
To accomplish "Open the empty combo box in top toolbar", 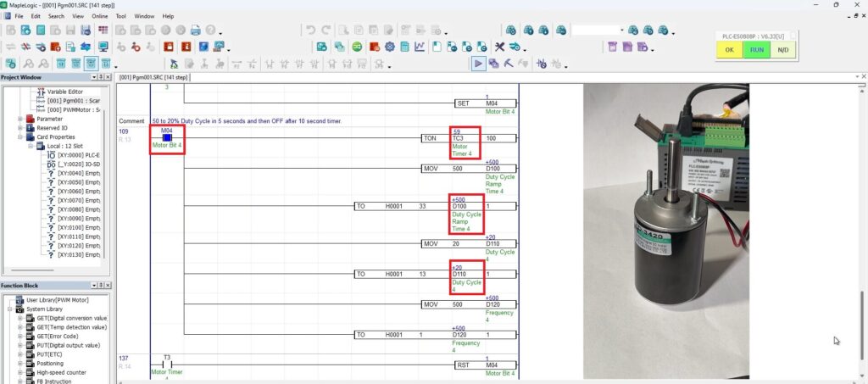I will (598, 31).
